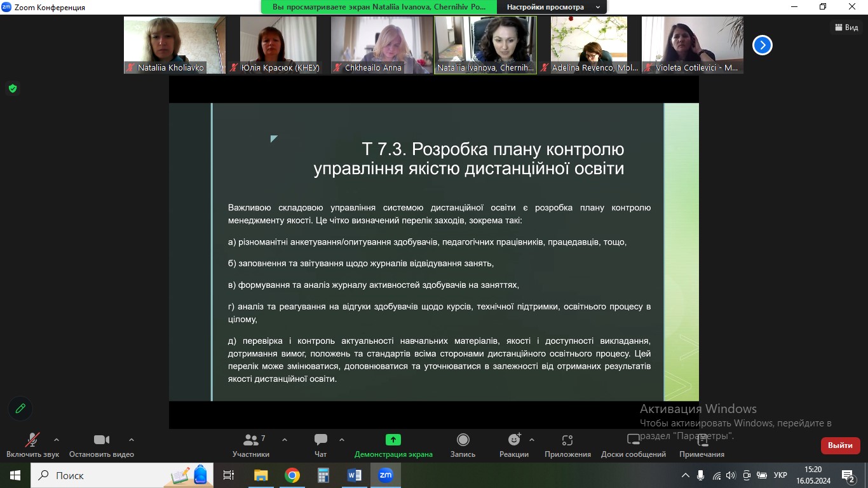Click the green Share Screen icon
Image resolution: width=868 pixels, height=488 pixels.
tap(393, 440)
